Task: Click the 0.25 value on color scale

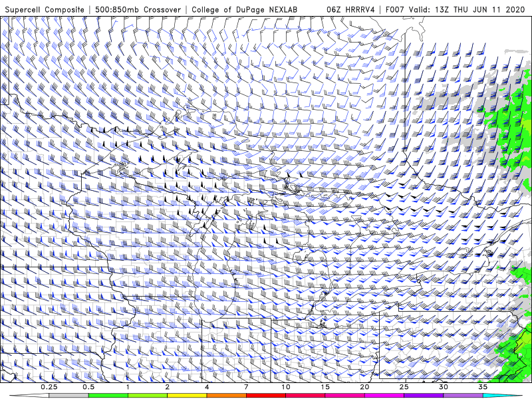Action: tap(49, 387)
